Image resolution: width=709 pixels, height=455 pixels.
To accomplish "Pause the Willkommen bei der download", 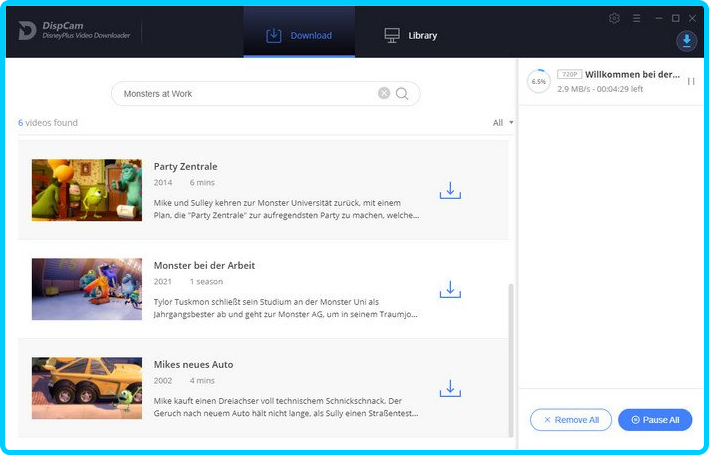I will click(691, 81).
